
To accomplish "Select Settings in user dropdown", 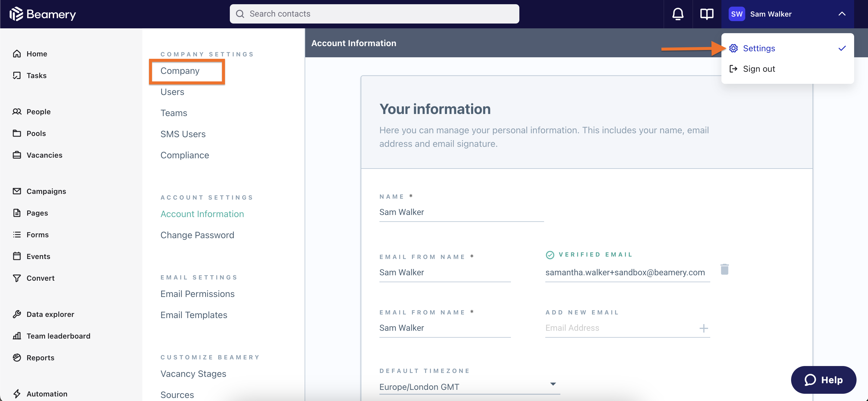I will click(x=787, y=48).
